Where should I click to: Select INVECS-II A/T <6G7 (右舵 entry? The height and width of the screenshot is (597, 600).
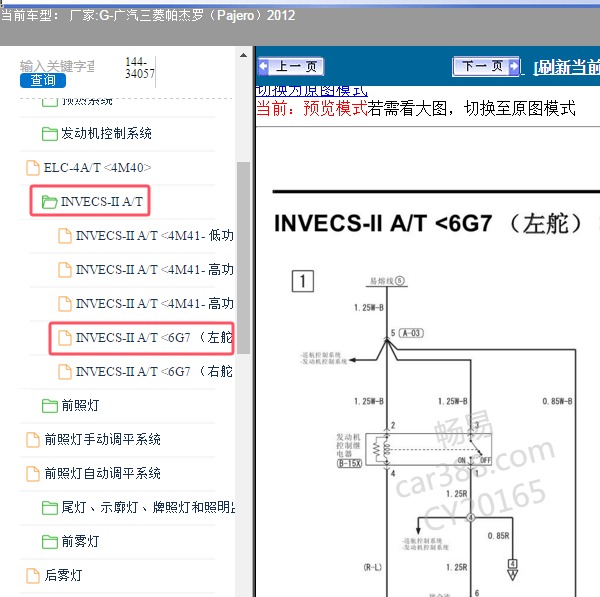point(154,372)
